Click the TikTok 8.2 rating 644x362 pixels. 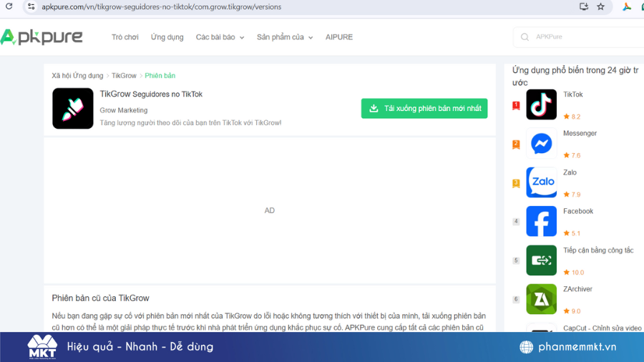(572, 117)
